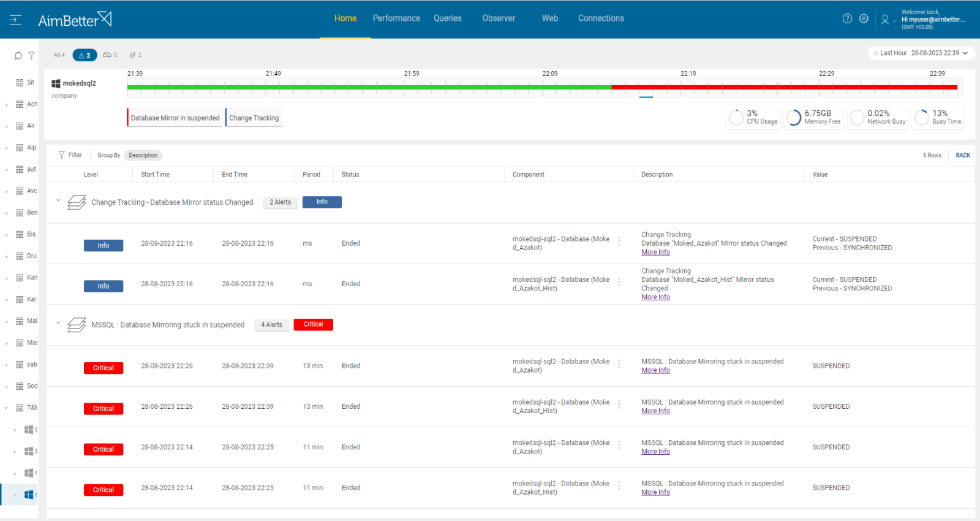Select the Bis company icon in the sidebar

(20, 234)
